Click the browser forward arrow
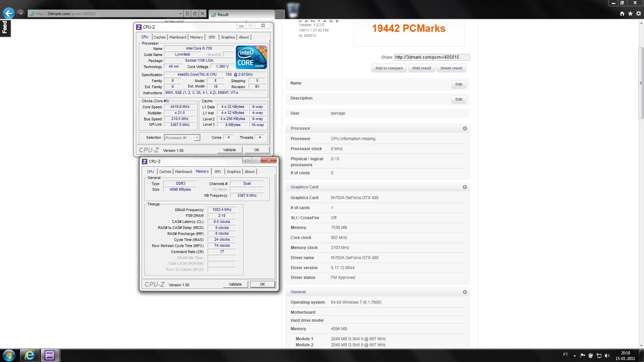Image resolution: width=644 pixels, height=362 pixels. tap(21, 13)
